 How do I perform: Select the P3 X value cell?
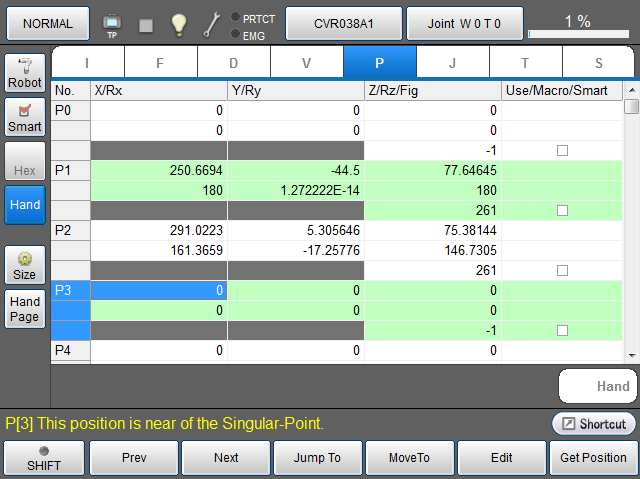[159, 290]
